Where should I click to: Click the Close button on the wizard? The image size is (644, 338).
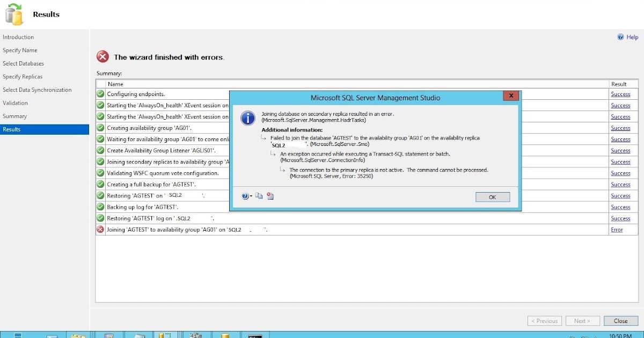(620, 320)
